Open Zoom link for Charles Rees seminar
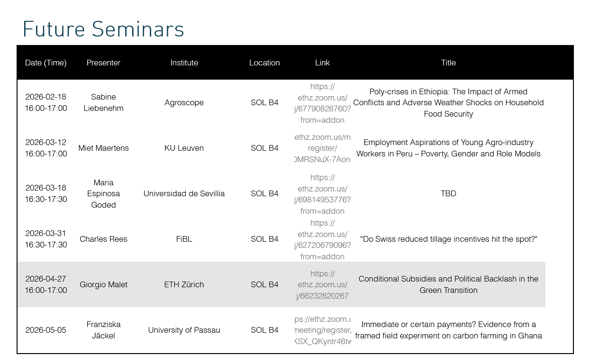 (x=322, y=239)
